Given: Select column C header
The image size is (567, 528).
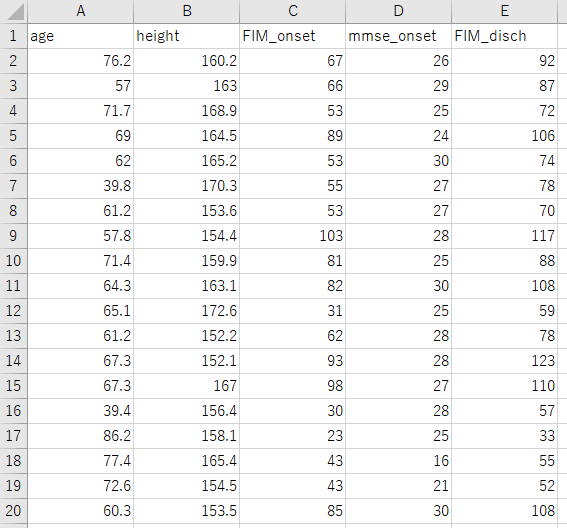Looking at the screenshot, I should [293, 11].
